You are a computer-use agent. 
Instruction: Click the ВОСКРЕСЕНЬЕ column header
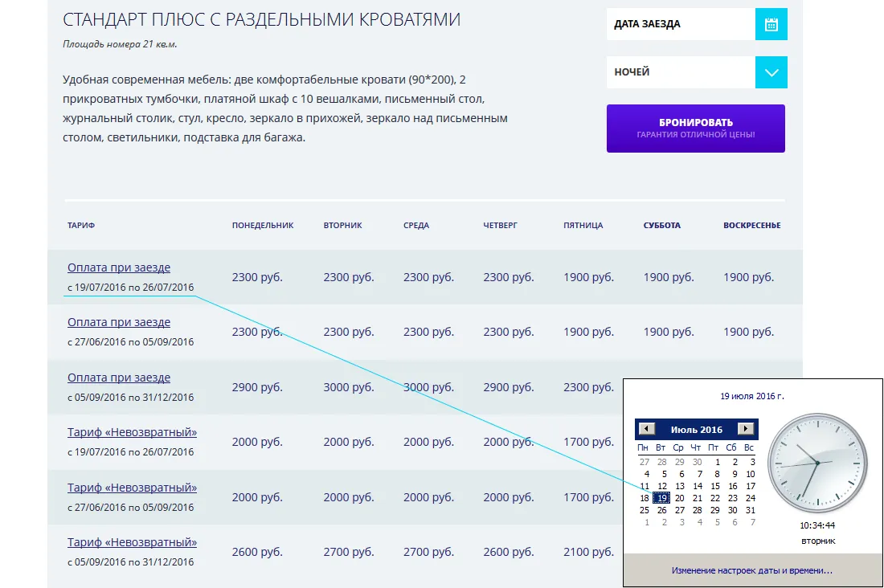pyautogui.click(x=752, y=226)
